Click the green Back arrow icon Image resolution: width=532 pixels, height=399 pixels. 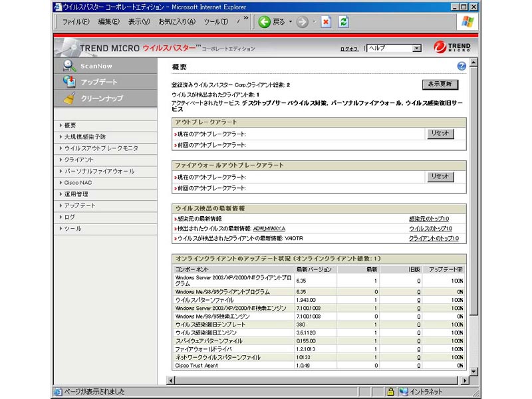point(264,22)
